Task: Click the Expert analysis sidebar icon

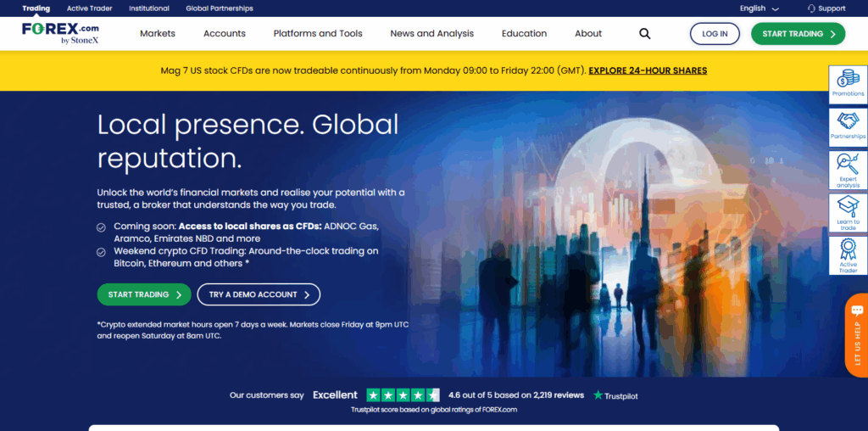Action: click(848, 170)
